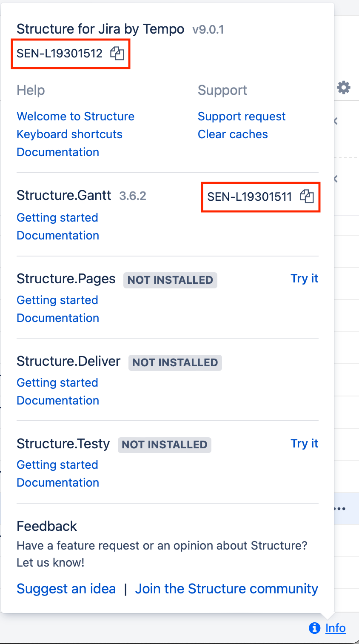The width and height of the screenshot is (359, 644).
Task: Submit a Support request
Action: pos(242,117)
